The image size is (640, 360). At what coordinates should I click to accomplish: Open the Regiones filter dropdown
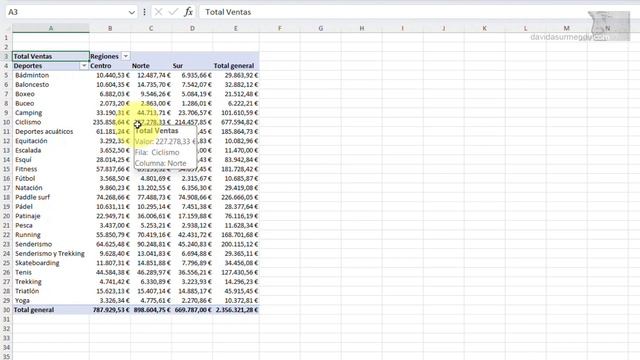click(126, 56)
